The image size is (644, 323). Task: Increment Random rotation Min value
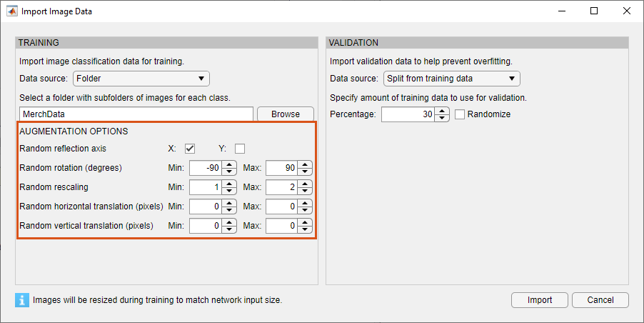click(229, 164)
